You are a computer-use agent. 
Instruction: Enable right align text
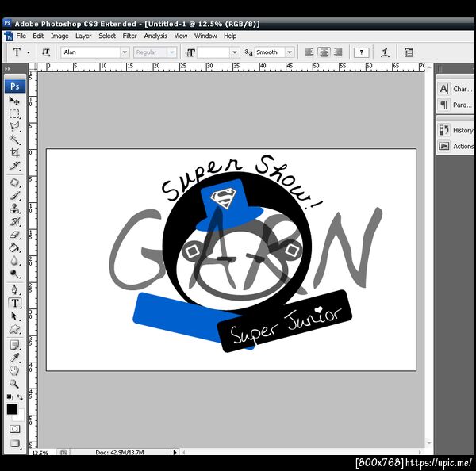coord(338,52)
